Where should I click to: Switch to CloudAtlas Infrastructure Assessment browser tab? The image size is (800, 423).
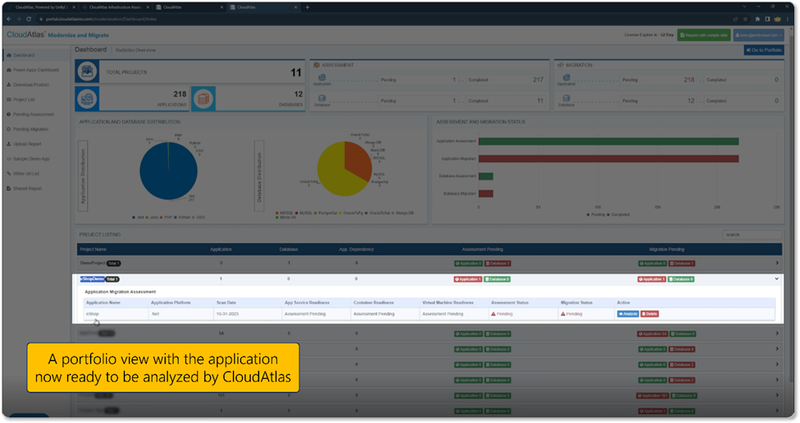pyautogui.click(x=116, y=7)
